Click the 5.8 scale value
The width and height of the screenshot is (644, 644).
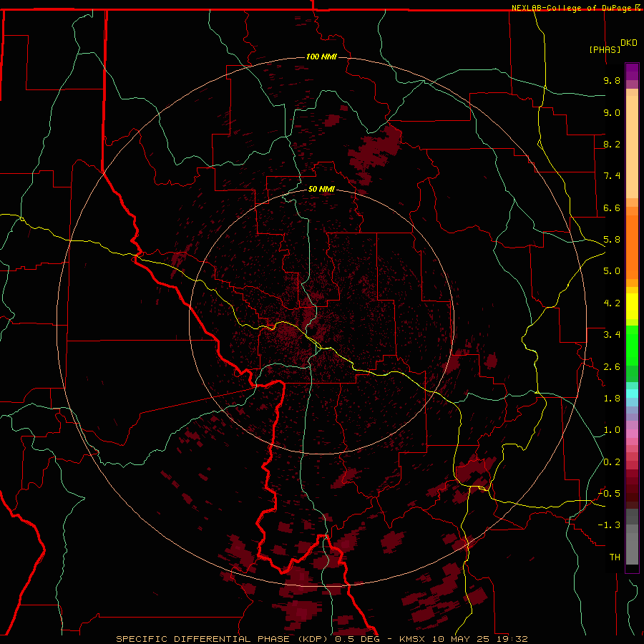(x=612, y=240)
